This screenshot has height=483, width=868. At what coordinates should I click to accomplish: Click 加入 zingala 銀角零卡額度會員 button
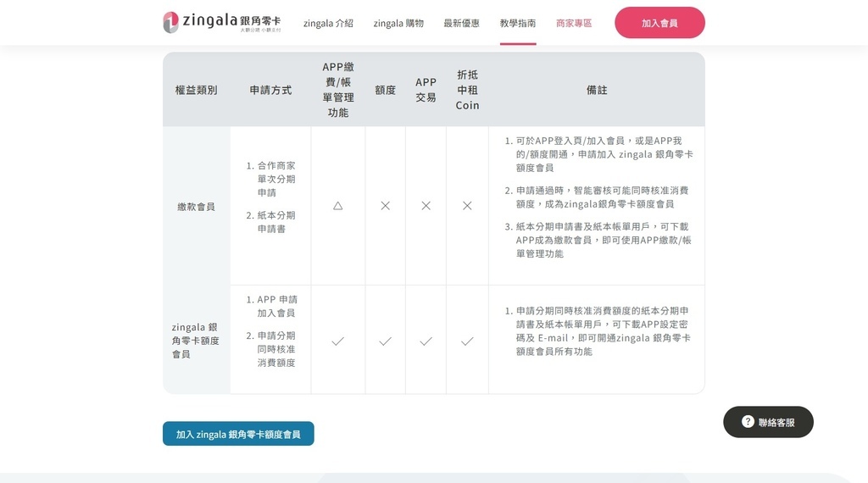click(238, 434)
